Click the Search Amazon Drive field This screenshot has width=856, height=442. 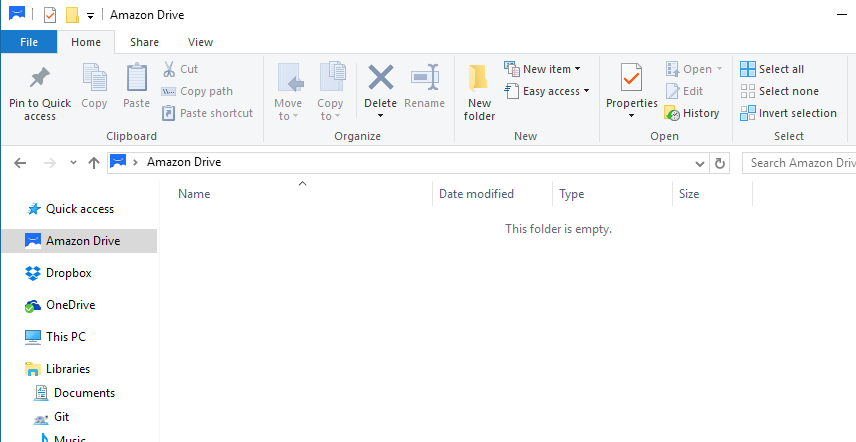point(799,163)
